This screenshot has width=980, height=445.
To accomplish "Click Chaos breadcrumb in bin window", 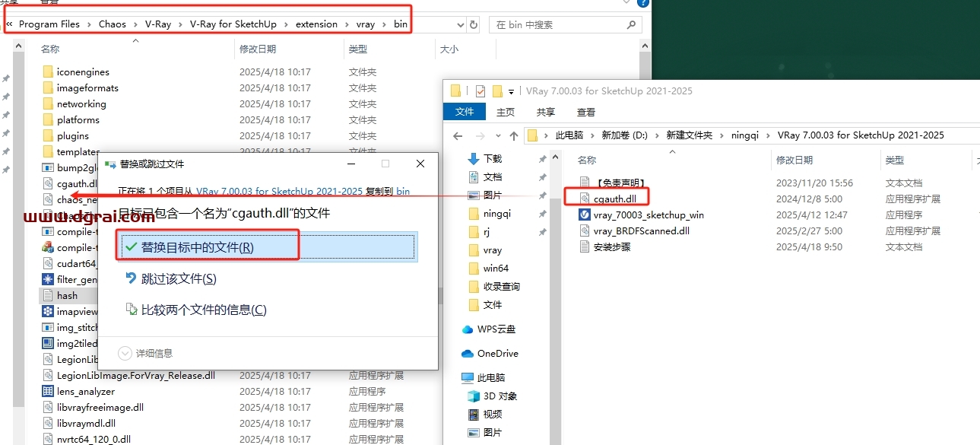I will pos(113,24).
